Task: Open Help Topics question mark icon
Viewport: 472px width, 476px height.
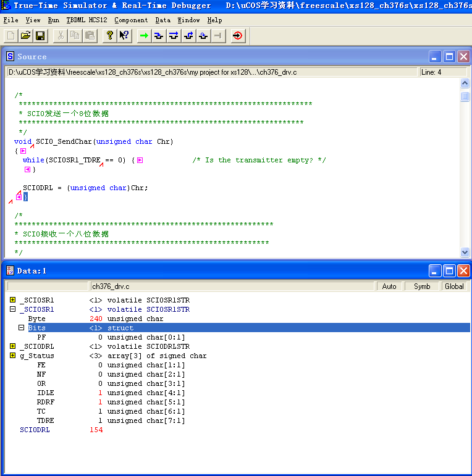Action: (x=109, y=36)
